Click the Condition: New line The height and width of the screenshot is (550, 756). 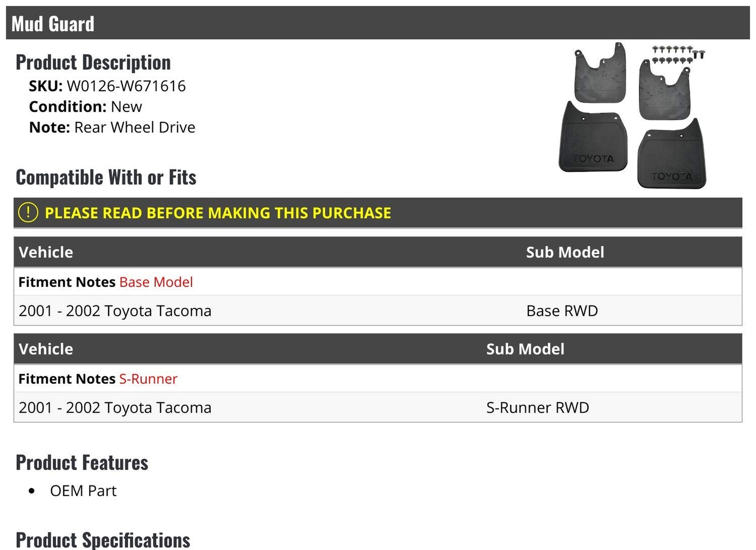(x=86, y=107)
